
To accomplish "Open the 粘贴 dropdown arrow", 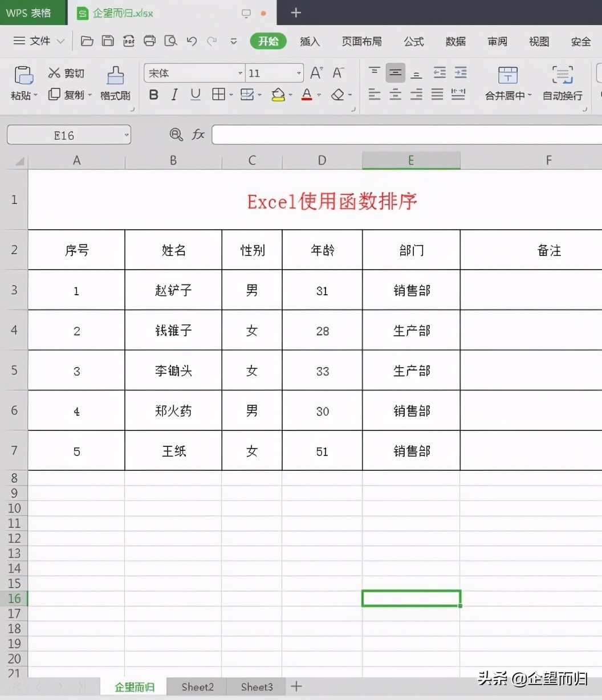I will point(35,96).
